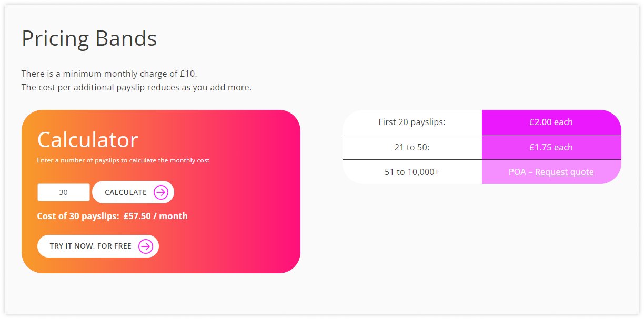Select the First 20 payslips table cell

(x=412, y=122)
